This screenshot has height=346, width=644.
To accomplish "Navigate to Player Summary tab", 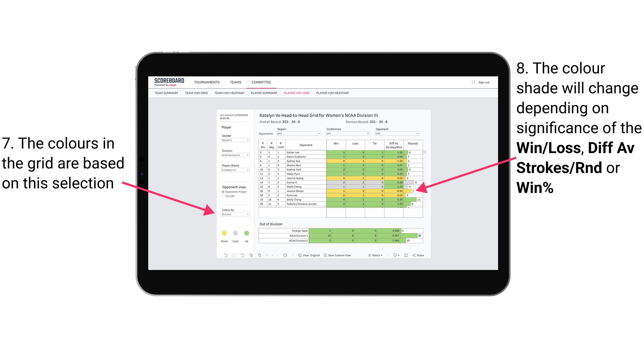I will pyautogui.click(x=263, y=94).
